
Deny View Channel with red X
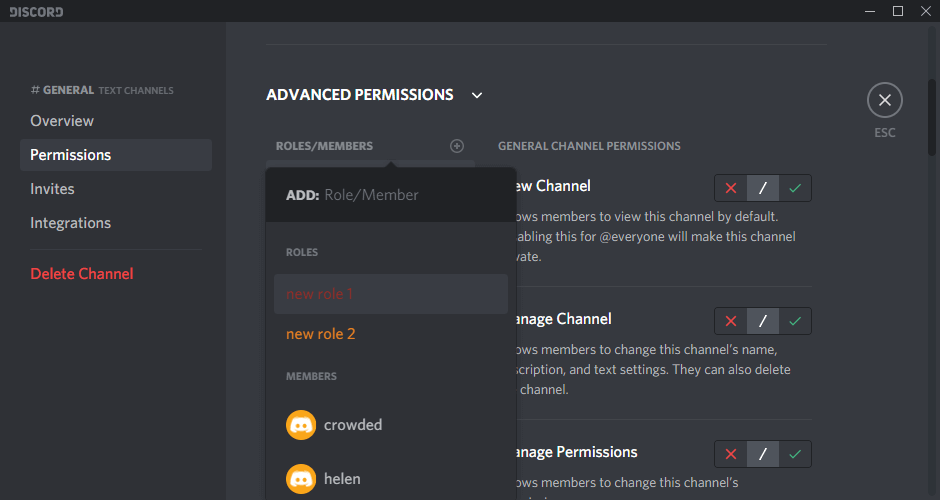click(731, 188)
